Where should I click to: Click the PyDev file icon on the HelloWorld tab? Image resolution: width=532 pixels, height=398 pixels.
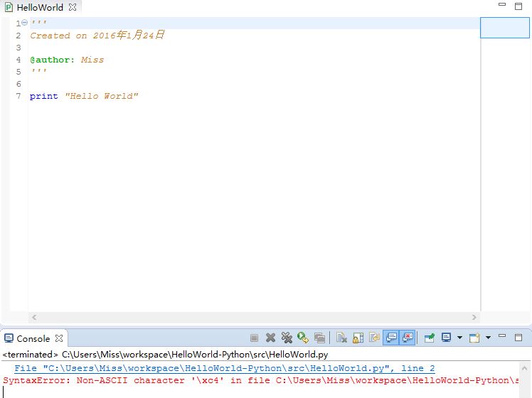pos(9,7)
